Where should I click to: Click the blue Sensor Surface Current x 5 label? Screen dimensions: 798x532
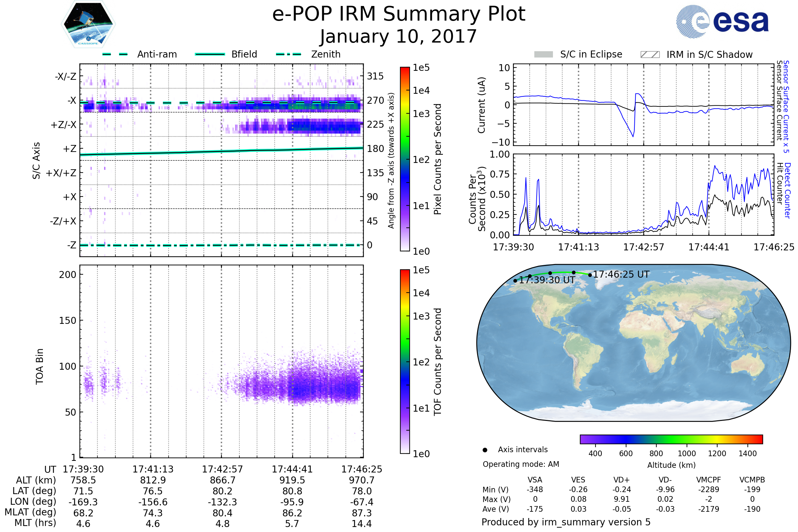(x=786, y=106)
